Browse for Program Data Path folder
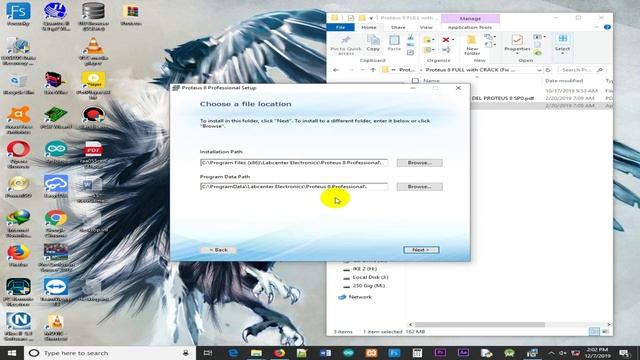This screenshot has height=360, width=640. pyautogui.click(x=419, y=187)
